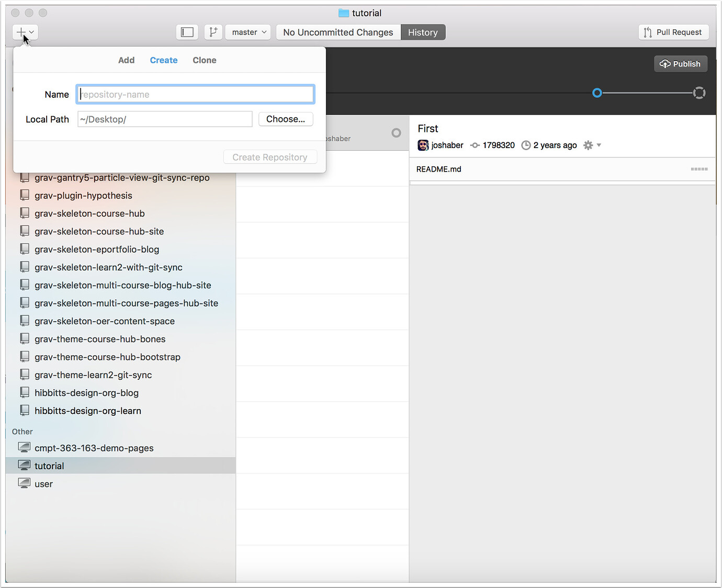Switch to the Add tab

pyautogui.click(x=126, y=60)
